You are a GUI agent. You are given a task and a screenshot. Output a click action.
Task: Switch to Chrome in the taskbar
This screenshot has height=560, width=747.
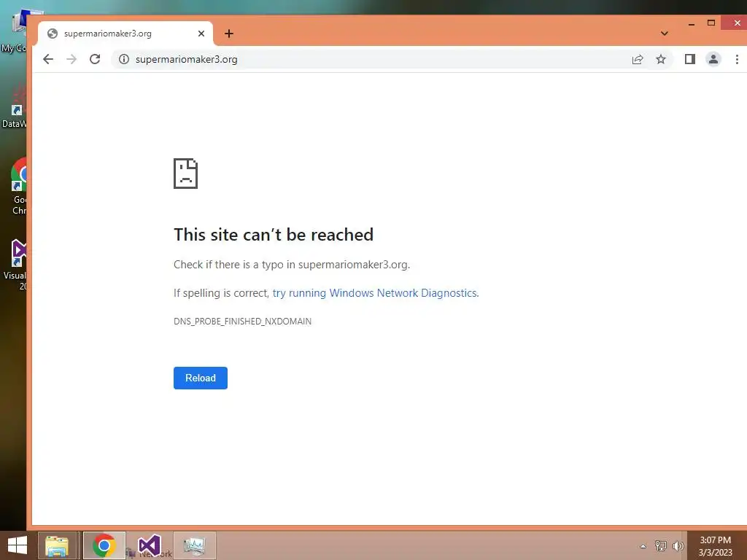coord(104,545)
